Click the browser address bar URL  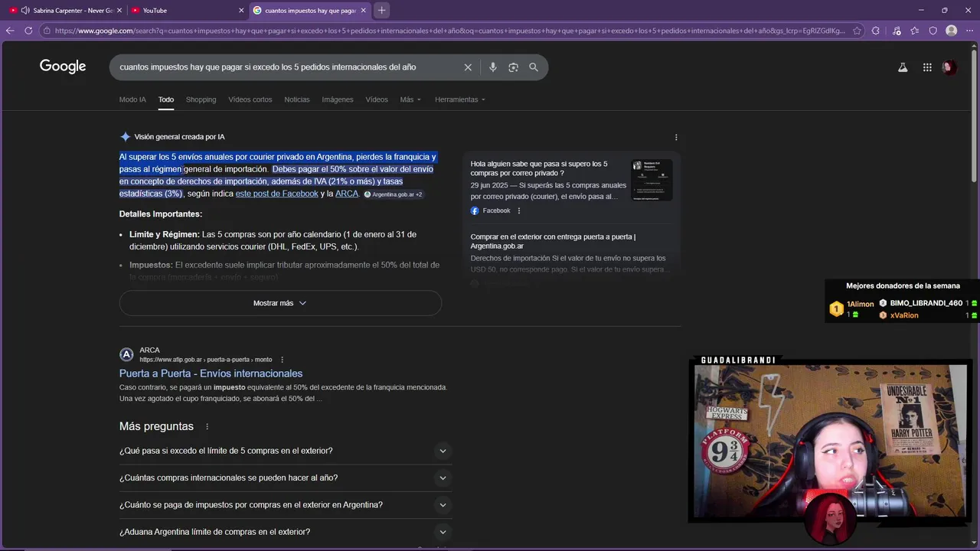coord(450,31)
